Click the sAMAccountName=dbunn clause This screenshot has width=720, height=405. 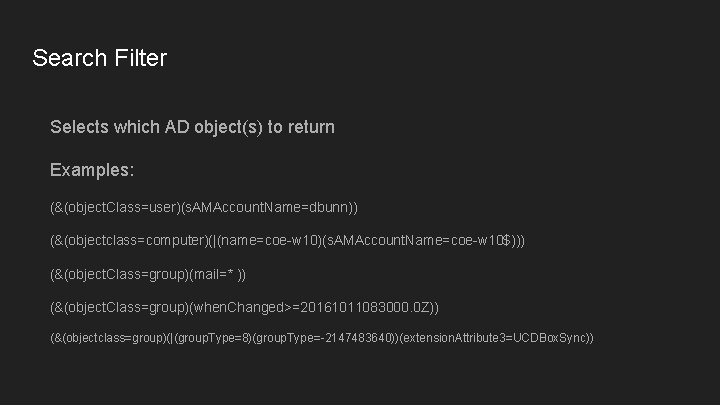point(267,208)
